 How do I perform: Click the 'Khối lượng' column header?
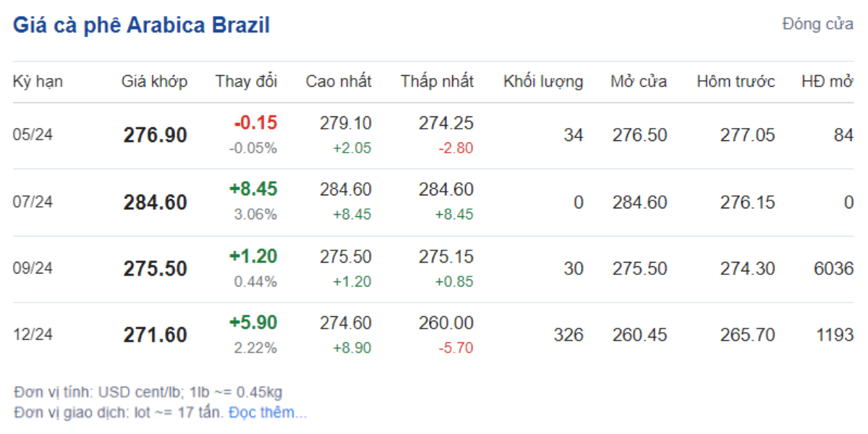tap(543, 82)
